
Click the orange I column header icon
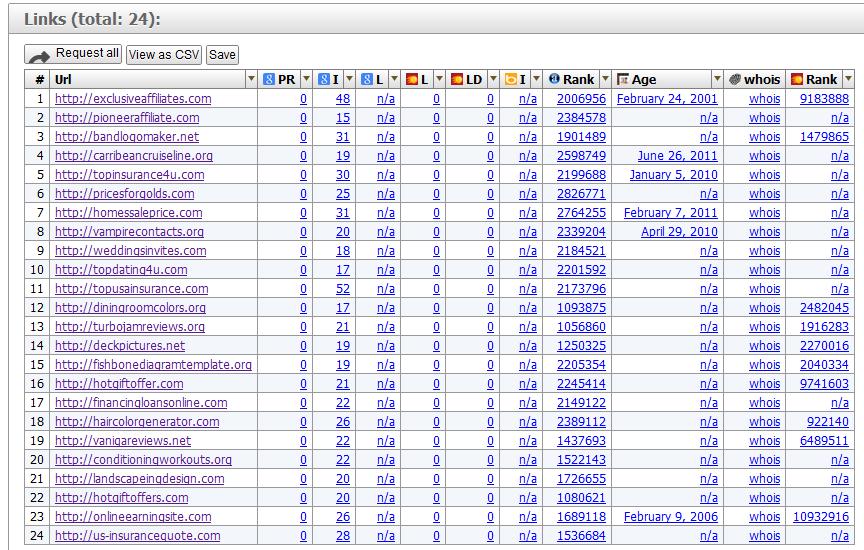[511, 79]
